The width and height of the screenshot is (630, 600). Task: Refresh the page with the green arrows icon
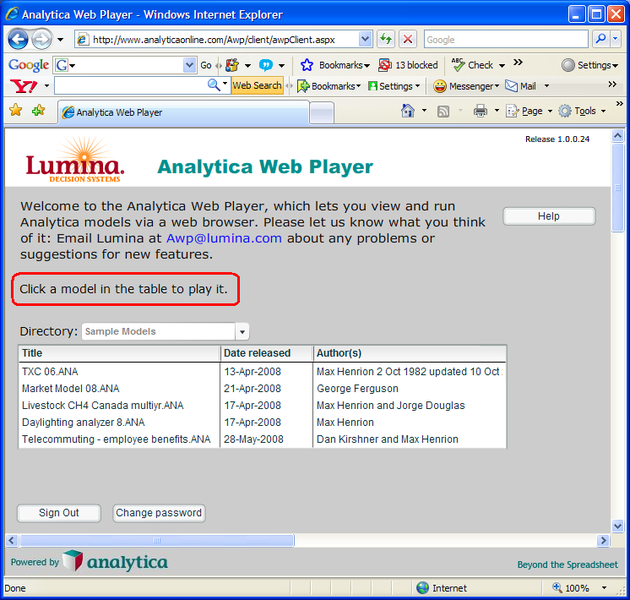point(386,39)
